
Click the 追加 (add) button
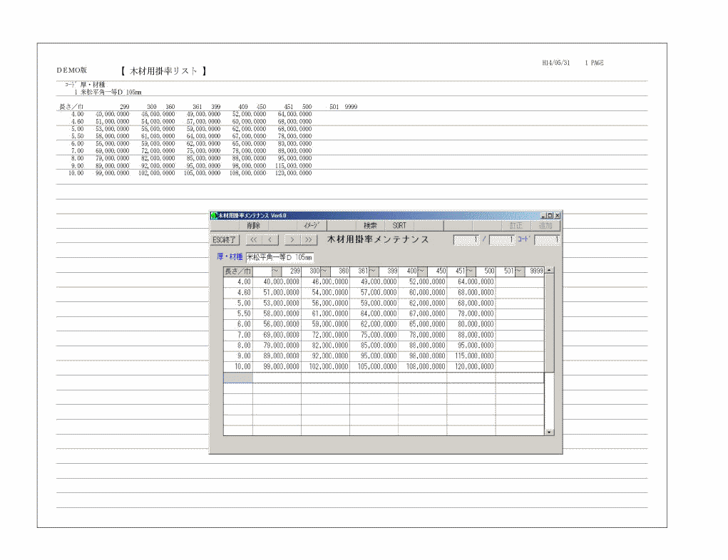[545, 225]
